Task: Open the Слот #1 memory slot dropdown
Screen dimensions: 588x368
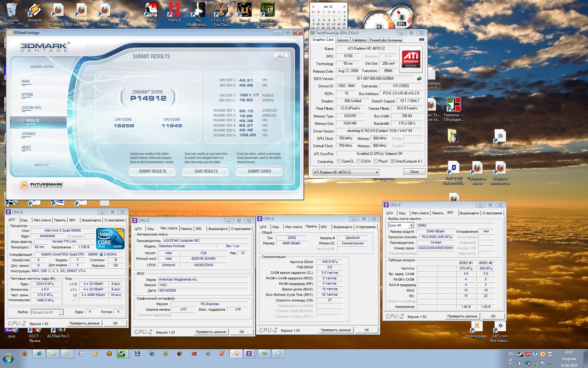Action: click(401, 225)
